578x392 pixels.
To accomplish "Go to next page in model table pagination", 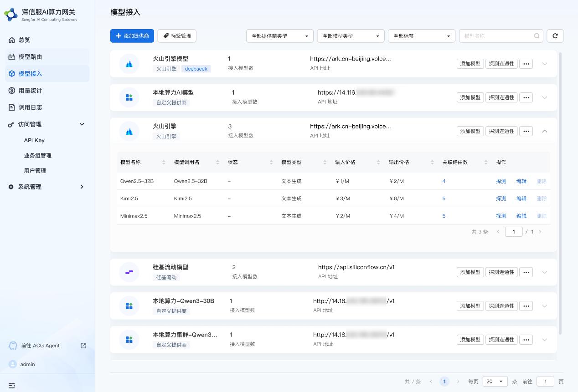I will (x=540, y=232).
